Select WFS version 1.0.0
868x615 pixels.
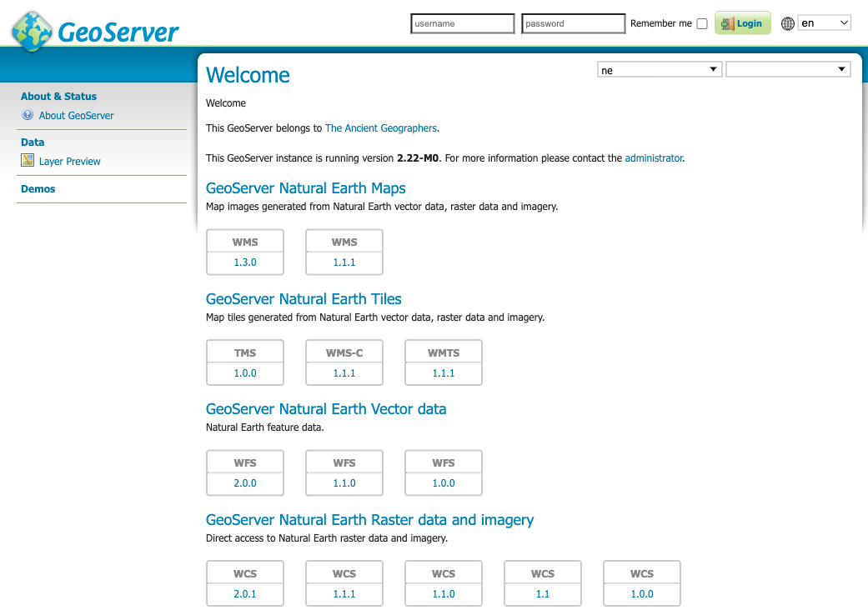coord(444,483)
